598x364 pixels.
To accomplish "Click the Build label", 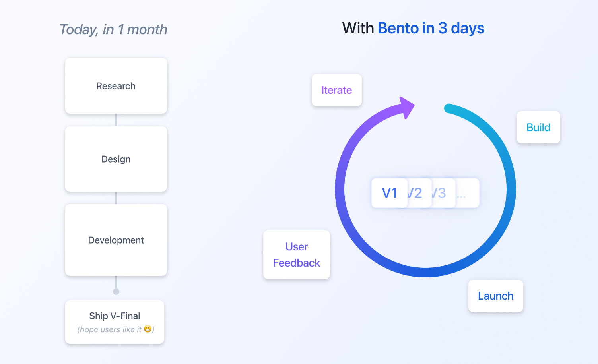I will tap(538, 128).
